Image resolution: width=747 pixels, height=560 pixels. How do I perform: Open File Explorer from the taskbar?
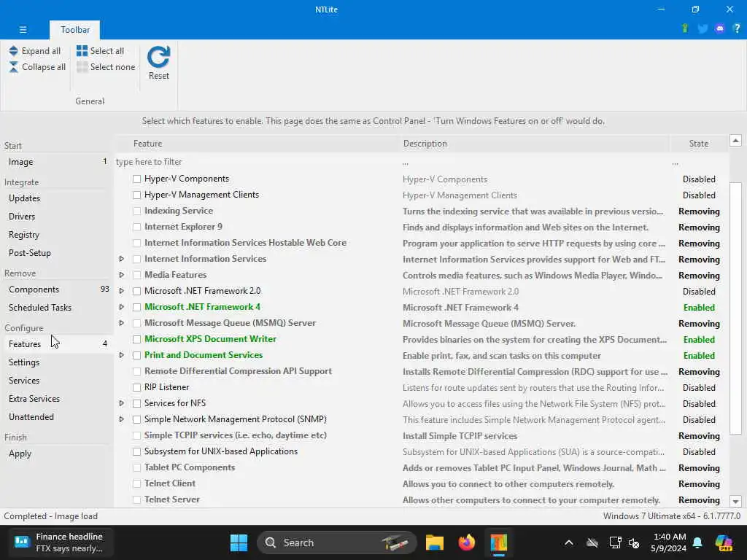[x=435, y=542]
